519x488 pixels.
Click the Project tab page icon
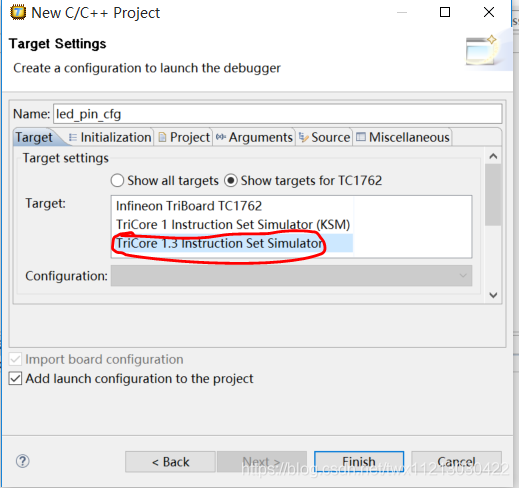(162, 137)
